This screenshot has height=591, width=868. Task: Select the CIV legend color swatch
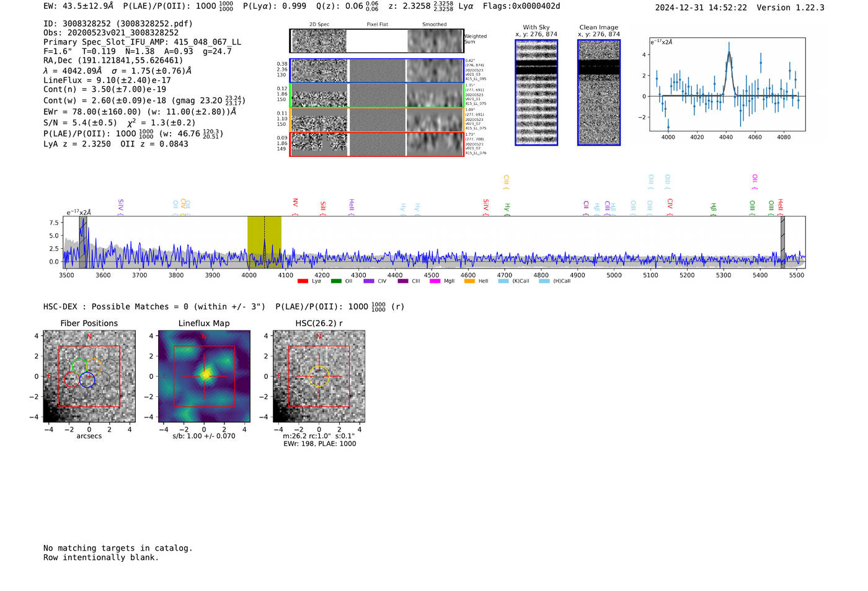369,282
